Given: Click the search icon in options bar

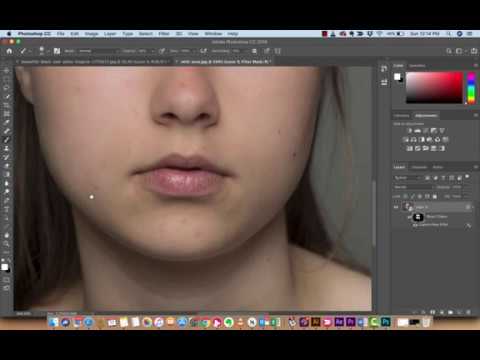Looking at the screenshot, I should tap(449, 51).
